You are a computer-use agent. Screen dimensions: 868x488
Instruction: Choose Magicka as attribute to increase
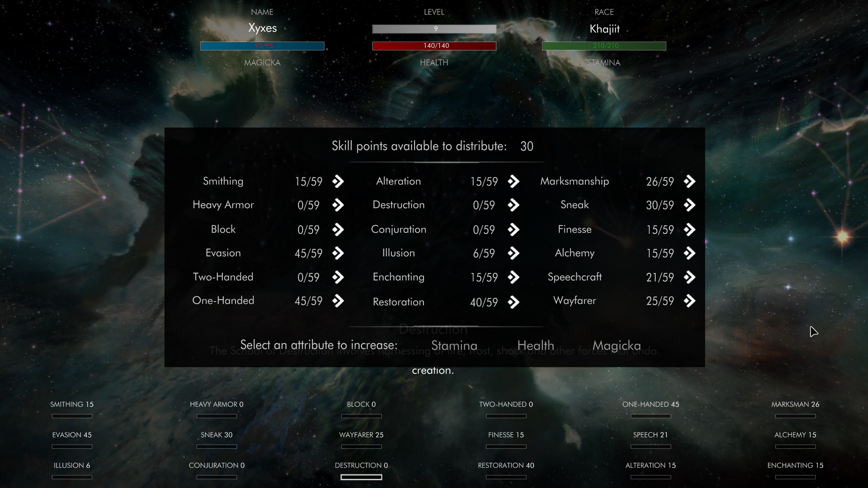(x=617, y=345)
